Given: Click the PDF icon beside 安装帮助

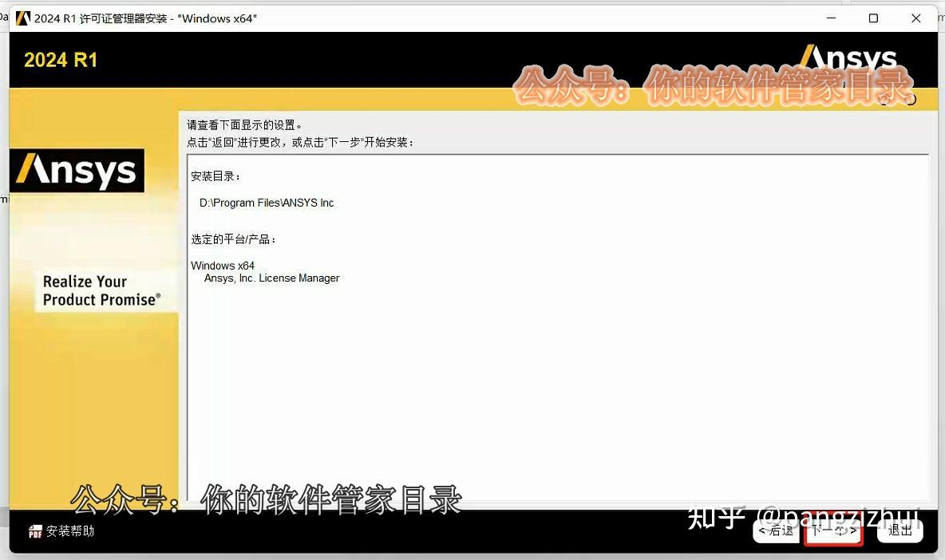Looking at the screenshot, I should coord(34,531).
